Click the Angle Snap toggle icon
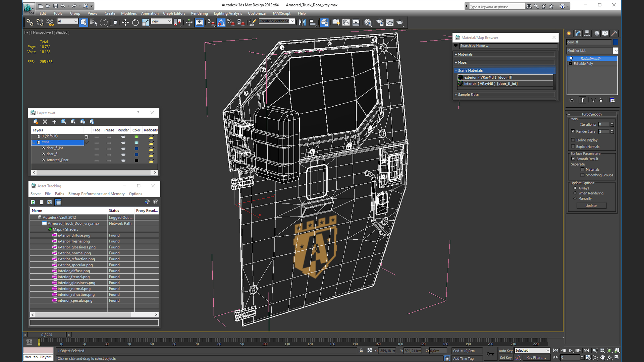The width and height of the screenshot is (644, 362). click(221, 22)
